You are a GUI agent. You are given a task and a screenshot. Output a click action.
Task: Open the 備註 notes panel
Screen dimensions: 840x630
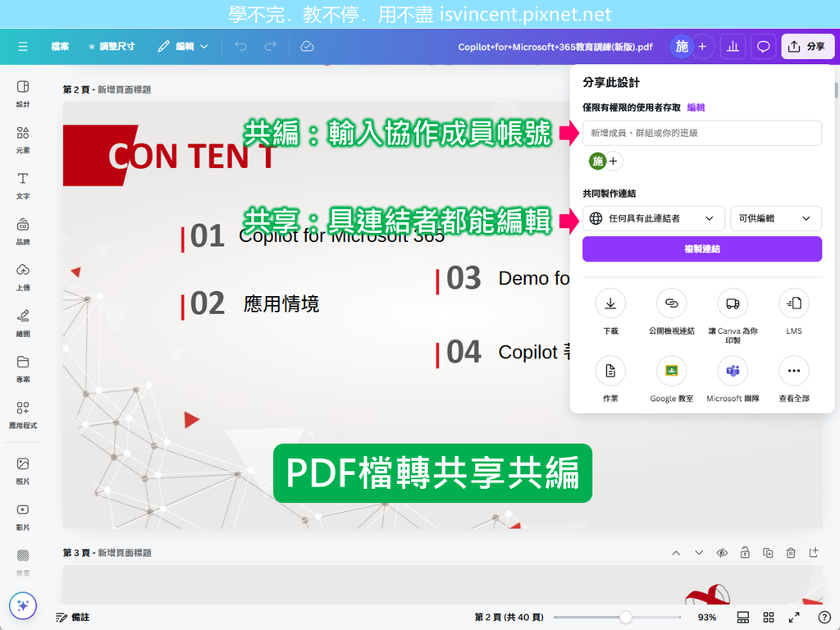pyautogui.click(x=73, y=617)
